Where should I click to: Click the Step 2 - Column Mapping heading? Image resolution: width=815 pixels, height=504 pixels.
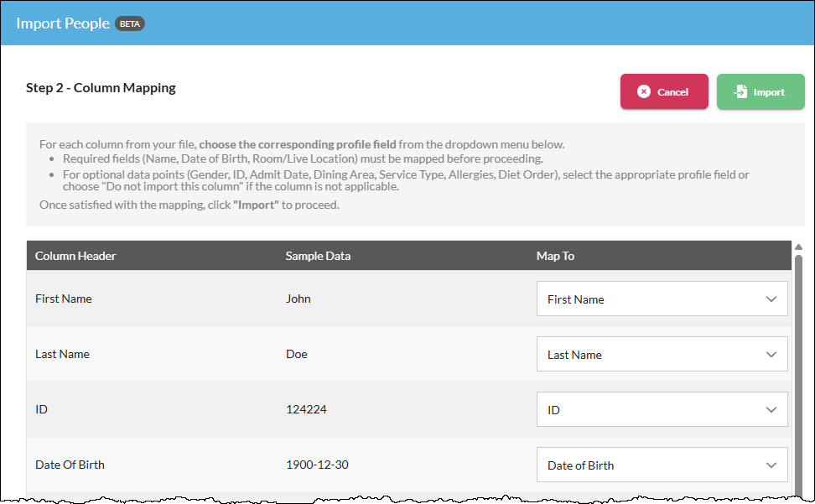[x=101, y=88]
